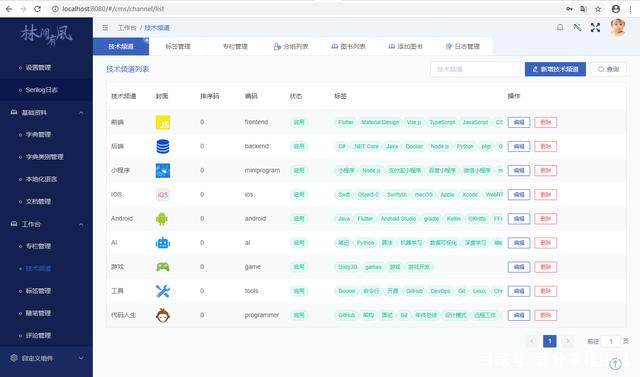Delete the tools row

pyautogui.click(x=546, y=291)
